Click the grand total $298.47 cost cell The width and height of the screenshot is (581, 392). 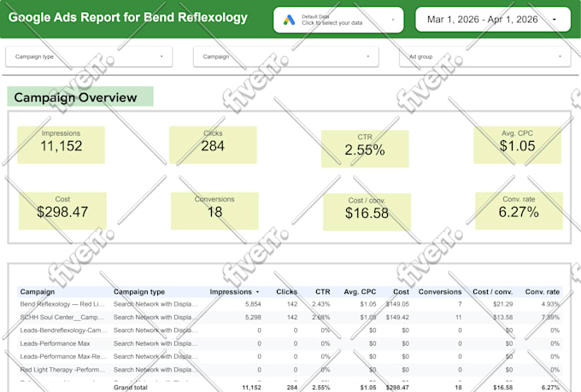(397, 387)
